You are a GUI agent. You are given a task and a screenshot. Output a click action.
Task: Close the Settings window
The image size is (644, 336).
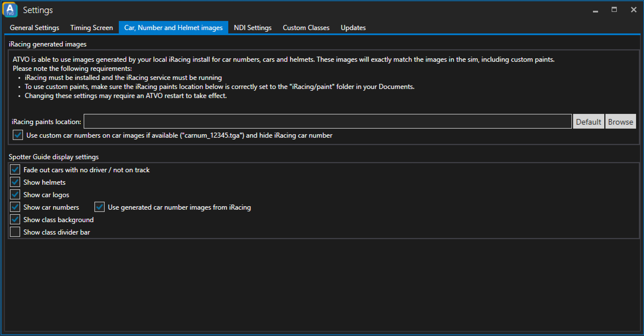pyautogui.click(x=634, y=10)
